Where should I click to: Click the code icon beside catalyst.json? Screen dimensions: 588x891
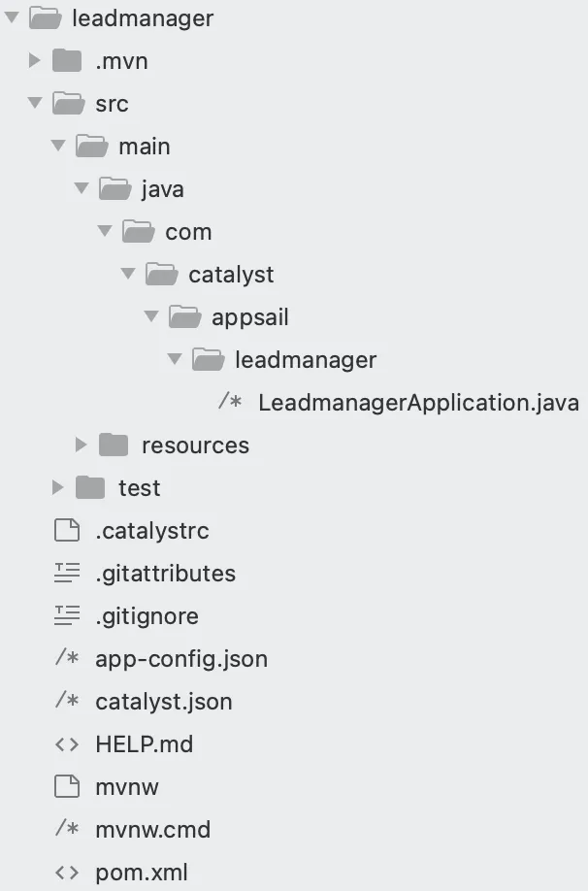(x=67, y=702)
